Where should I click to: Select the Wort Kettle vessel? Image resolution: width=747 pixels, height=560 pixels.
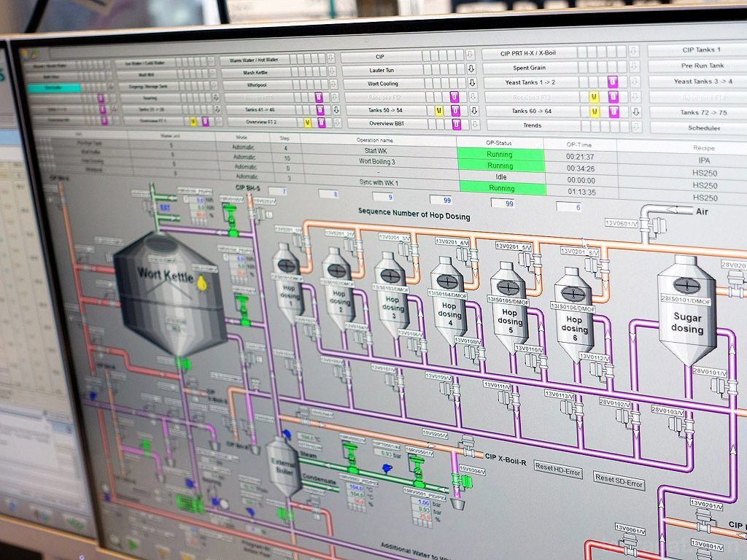[x=169, y=295]
